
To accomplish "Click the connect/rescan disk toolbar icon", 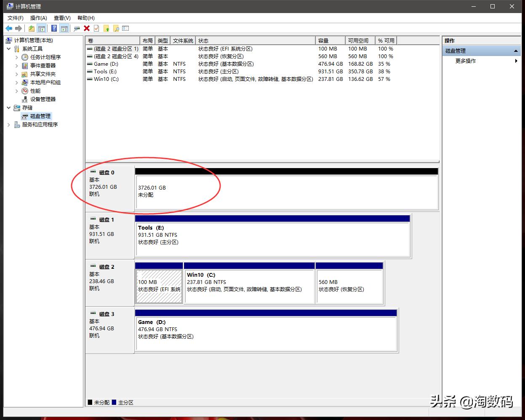I will click(77, 28).
